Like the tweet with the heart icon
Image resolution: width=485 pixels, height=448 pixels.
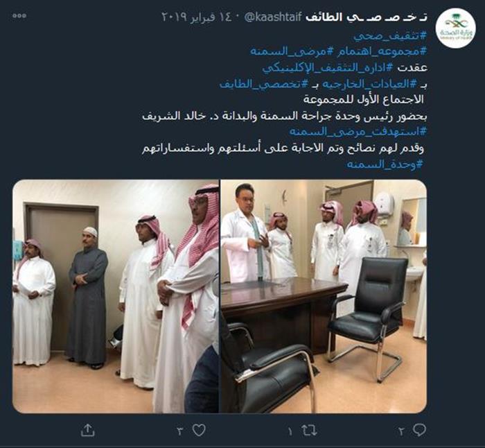[199, 431]
